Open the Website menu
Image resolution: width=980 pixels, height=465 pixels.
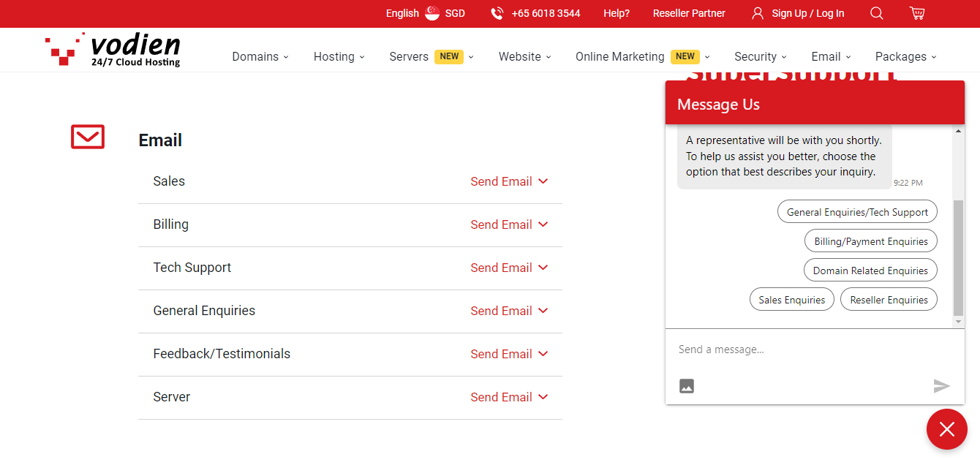[525, 56]
